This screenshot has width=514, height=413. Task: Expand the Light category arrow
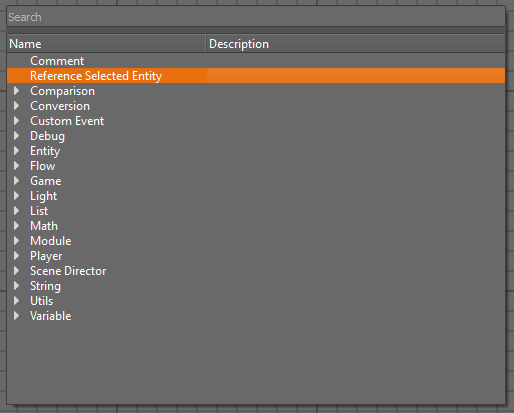click(16, 196)
